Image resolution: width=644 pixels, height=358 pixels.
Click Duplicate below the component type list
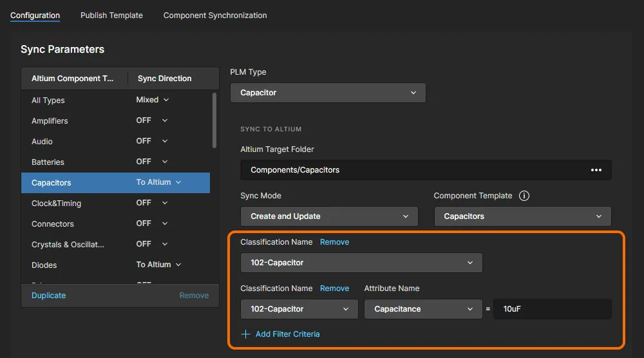tap(48, 296)
